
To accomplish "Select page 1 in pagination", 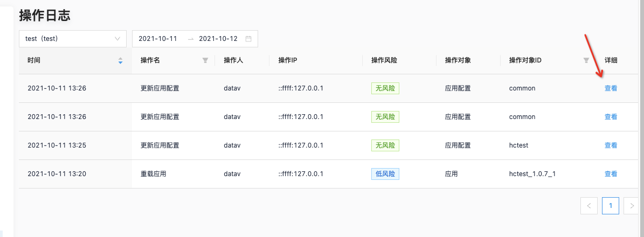I will [611, 206].
